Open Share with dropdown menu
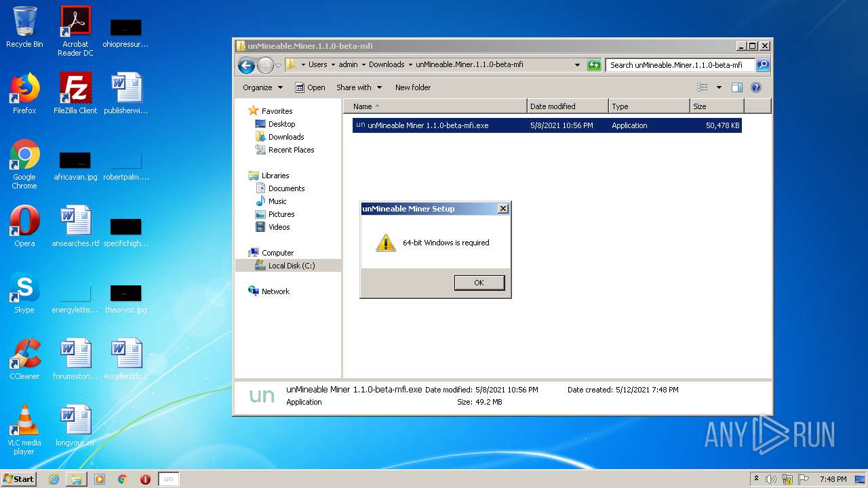The height and width of the screenshot is (488, 868). pos(359,87)
